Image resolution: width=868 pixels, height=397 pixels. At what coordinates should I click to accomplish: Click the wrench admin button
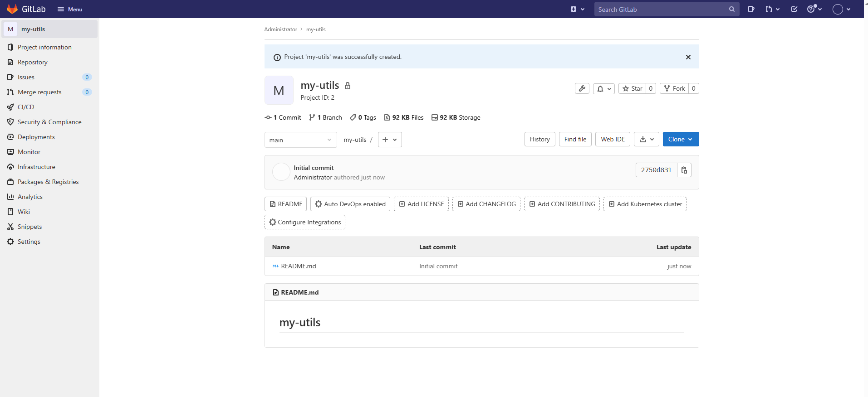pos(582,88)
